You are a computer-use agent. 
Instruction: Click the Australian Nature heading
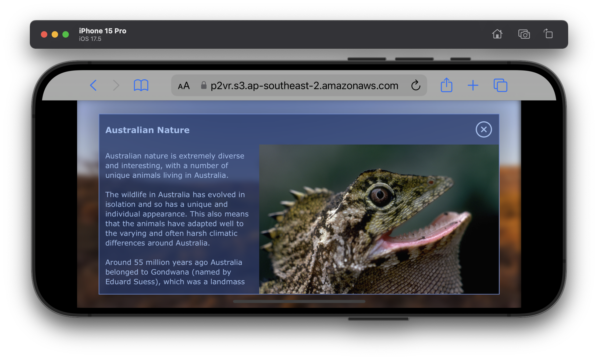tap(147, 130)
